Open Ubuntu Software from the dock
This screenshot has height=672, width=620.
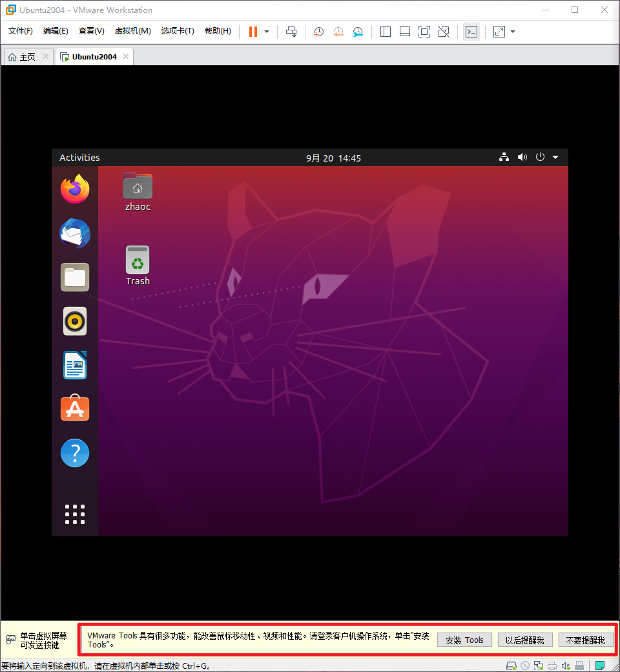click(x=74, y=408)
